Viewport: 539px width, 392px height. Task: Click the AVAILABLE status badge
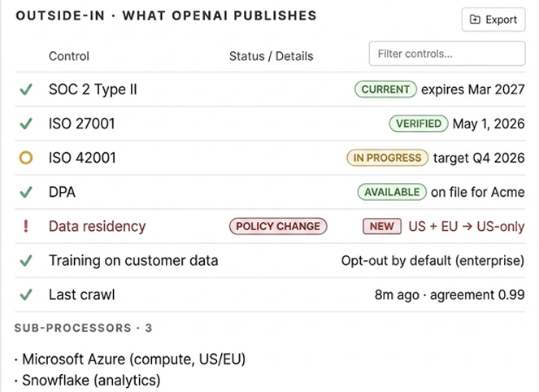(x=392, y=192)
